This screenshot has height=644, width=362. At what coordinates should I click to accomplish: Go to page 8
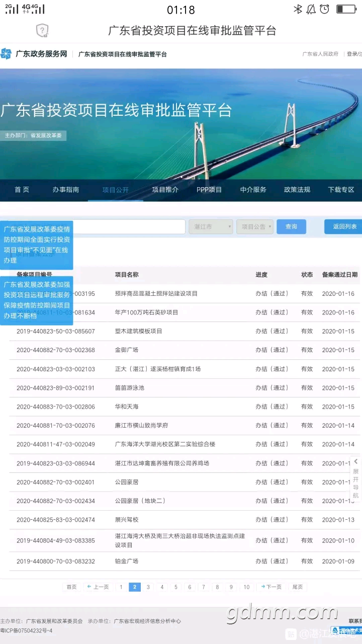[x=217, y=587]
